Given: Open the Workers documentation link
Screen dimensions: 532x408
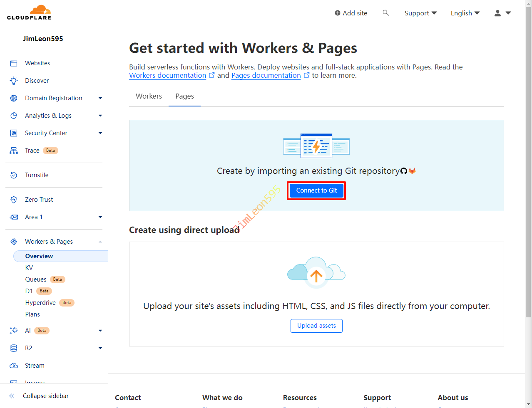Looking at the screenshot, I should pos(167,75).
